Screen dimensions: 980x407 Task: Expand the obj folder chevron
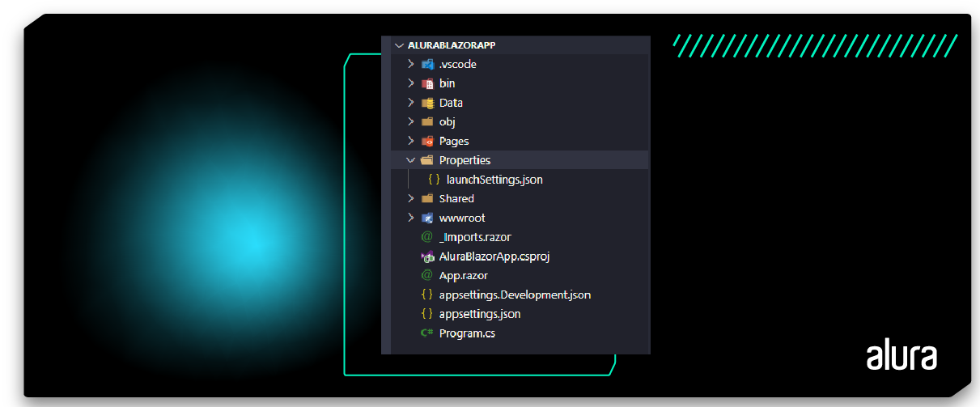point(411,122)
